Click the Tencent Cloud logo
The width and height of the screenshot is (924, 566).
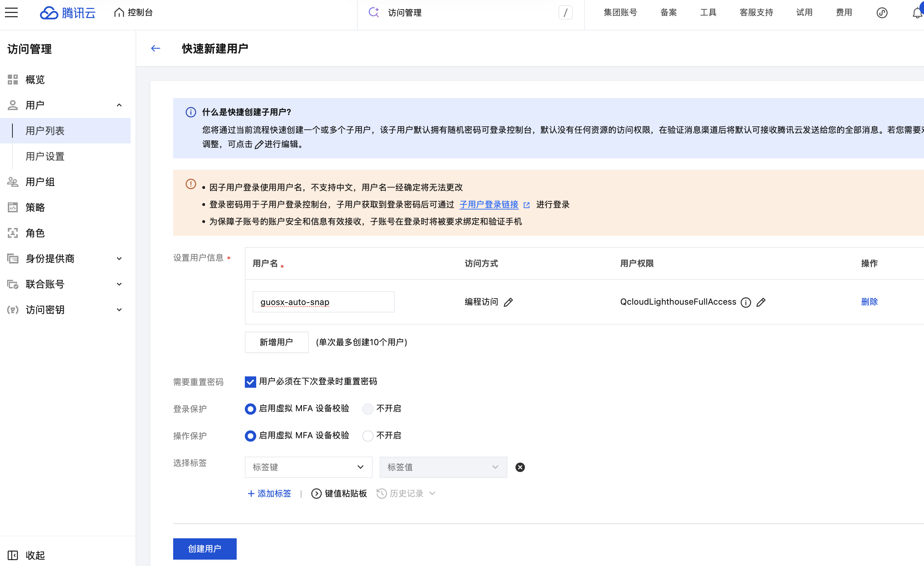pos(68,13)
